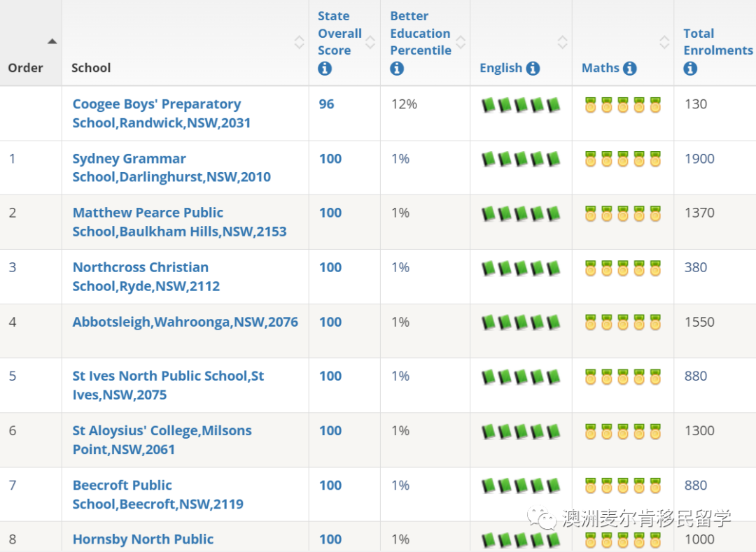This screenshot has width=756, height=552.
Task: Click Maths medal rating for Abbotsleigh
Action: tap(623, 323)
